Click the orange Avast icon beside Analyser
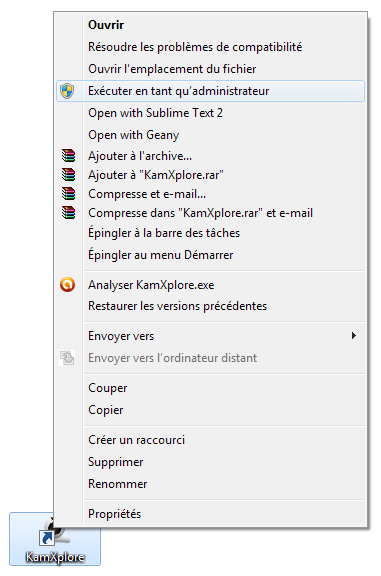 68,285
